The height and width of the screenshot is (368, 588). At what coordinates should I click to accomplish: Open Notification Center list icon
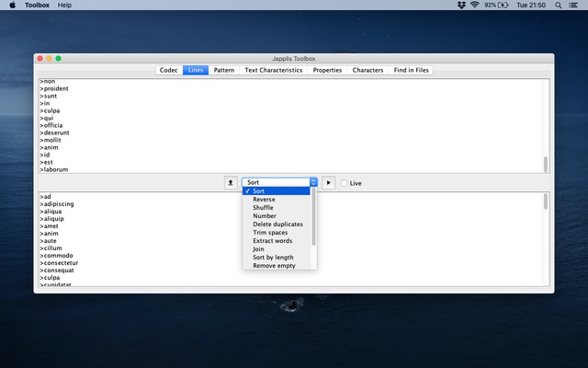pos(573,5)
